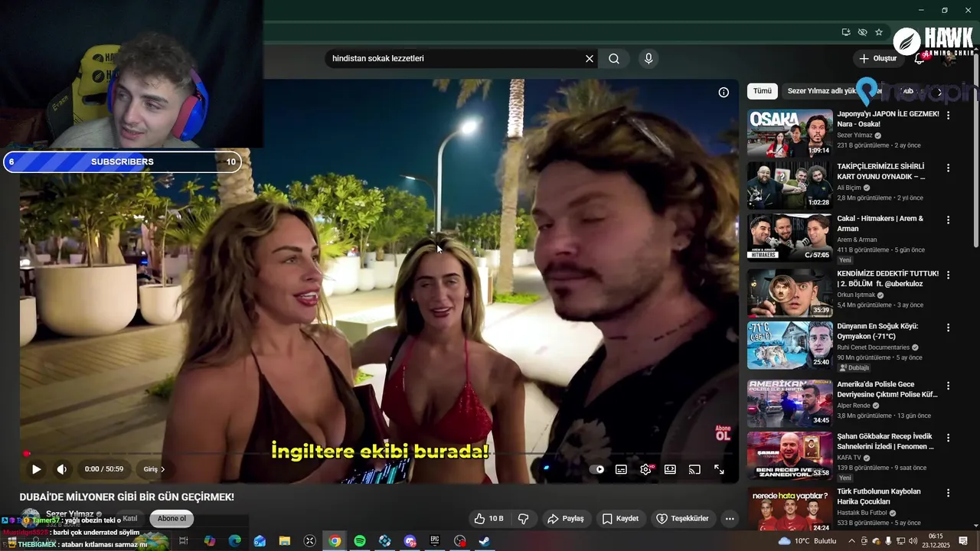The width and height of the screenshot is (980, 551).
Task: Open the player settings gear
Action: click(645, 469)
